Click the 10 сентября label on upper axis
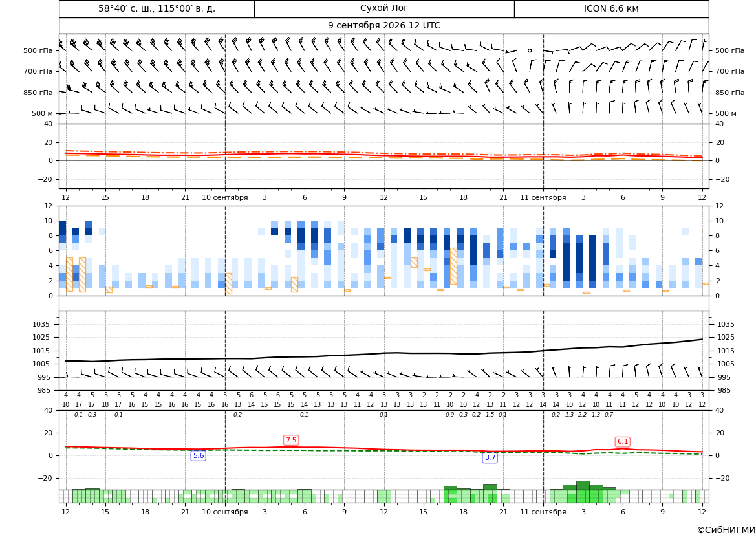This screenshot has width=756, height=535. (225, 197)
